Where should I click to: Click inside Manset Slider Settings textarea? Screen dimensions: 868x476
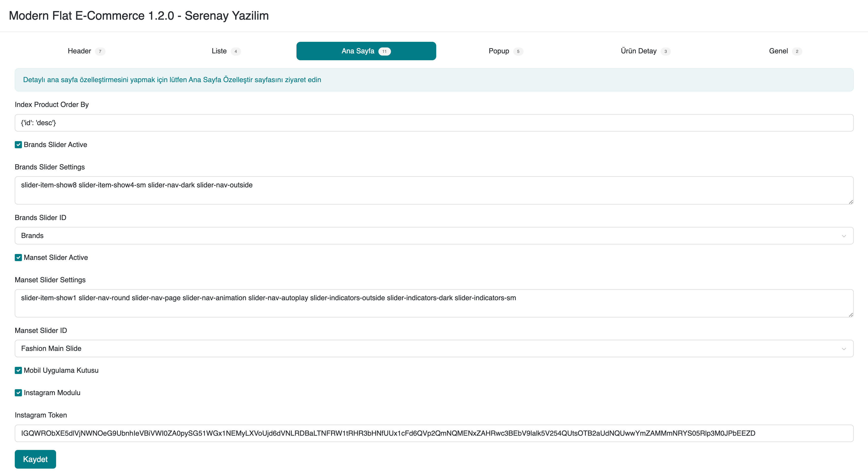tap(434, 303)
